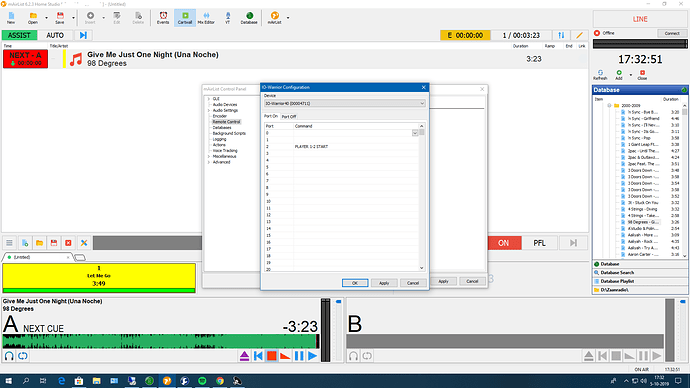
Task: Toggle the PFL button in cartwall
Action: pos(540,243)
